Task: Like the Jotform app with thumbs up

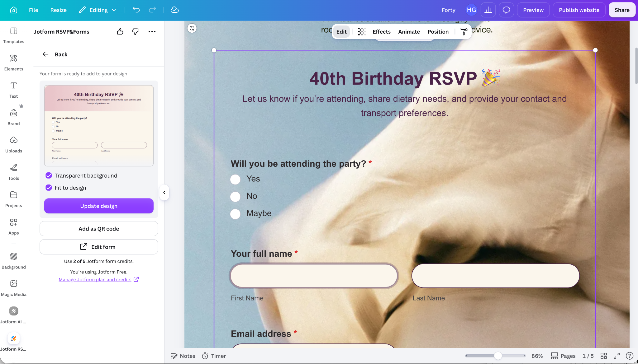Action: (x=120, y=31)
